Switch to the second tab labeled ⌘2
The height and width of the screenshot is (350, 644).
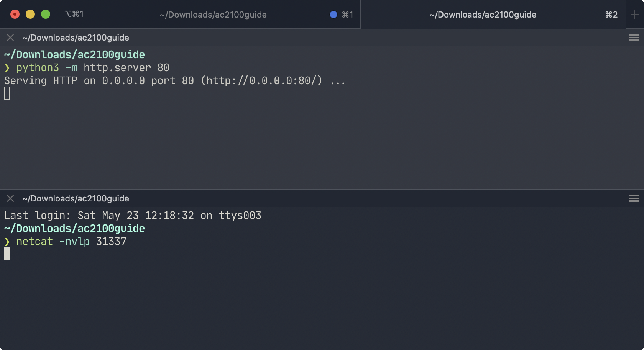pyautogui.click(x=493, y=15)
